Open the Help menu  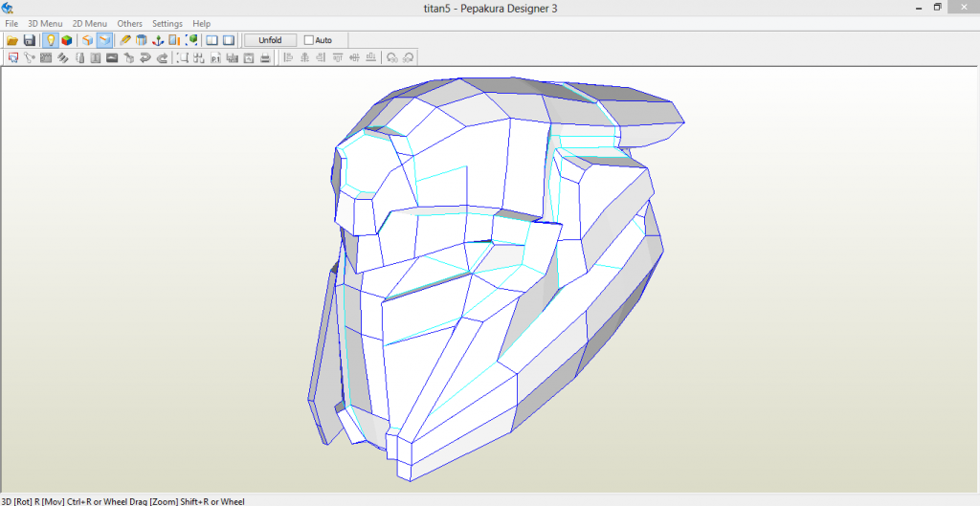pyautogui.click(x=201, y=23)
